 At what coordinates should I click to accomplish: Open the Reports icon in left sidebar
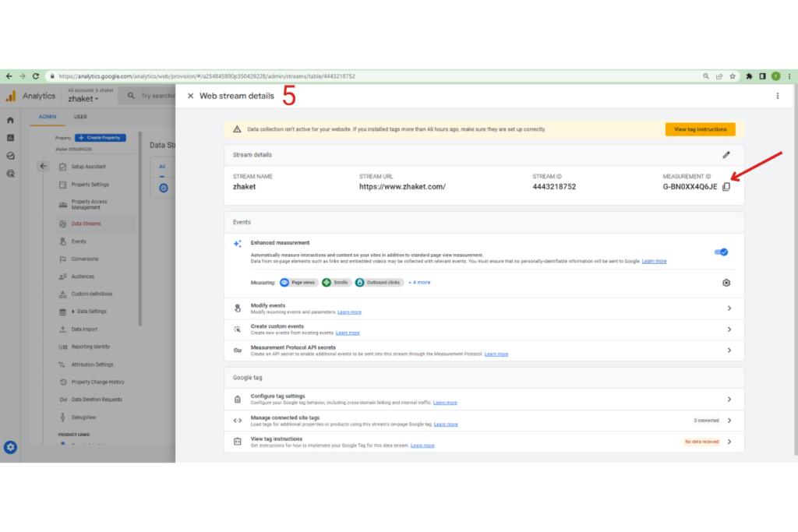10,138
